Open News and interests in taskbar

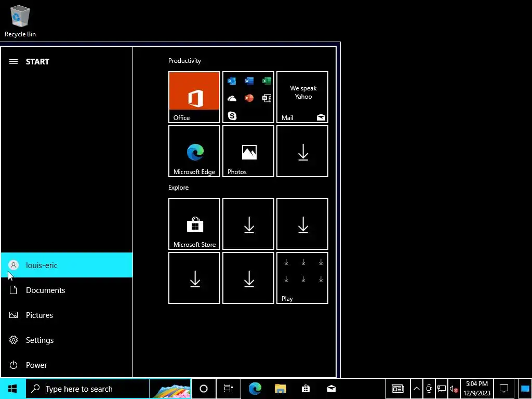pyautogui.click(x=397, y=389)
